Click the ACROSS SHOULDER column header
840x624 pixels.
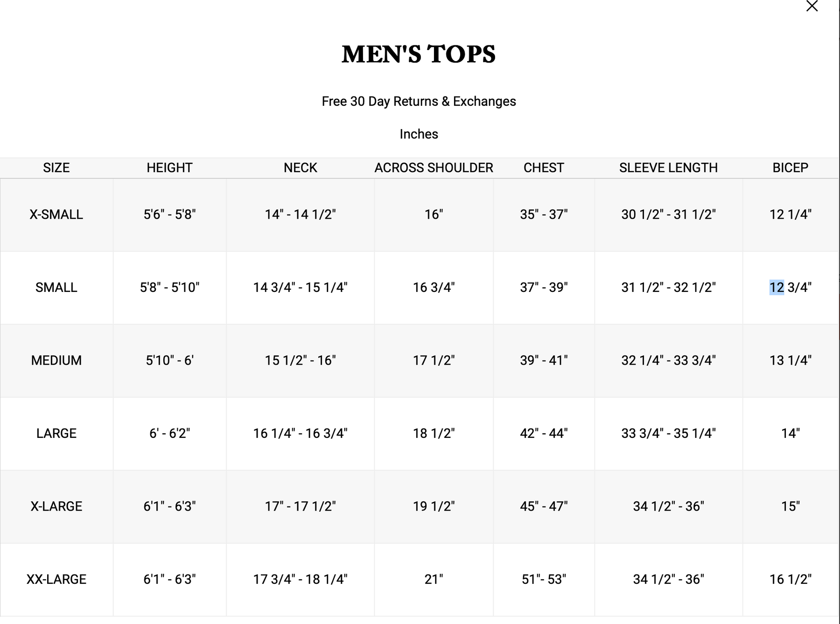[434, 168]
